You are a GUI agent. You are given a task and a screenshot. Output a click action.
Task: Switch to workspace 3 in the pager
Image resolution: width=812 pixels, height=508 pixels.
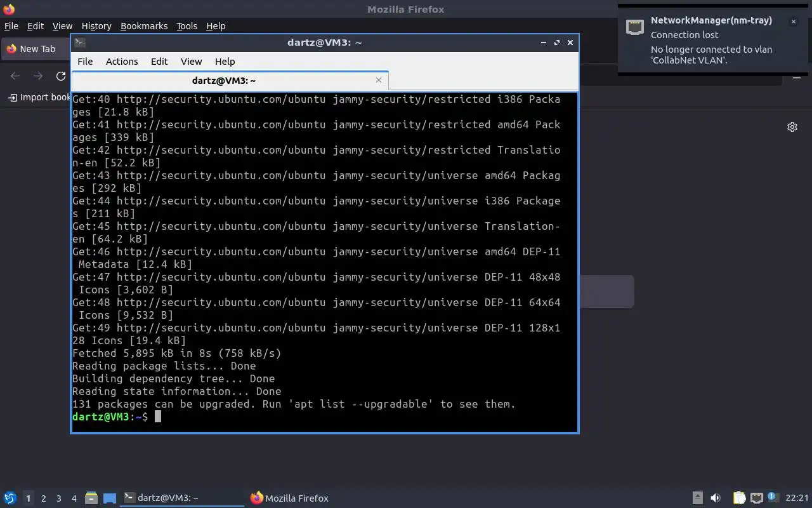[x=58, y=498]
